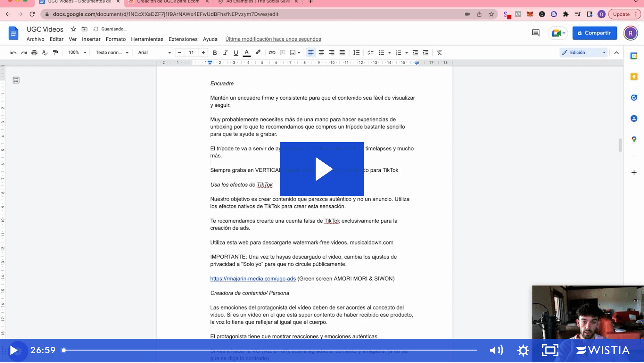The image size is (644, 363).
Task: Increase font size with plus button
Action: coord(203,53)
